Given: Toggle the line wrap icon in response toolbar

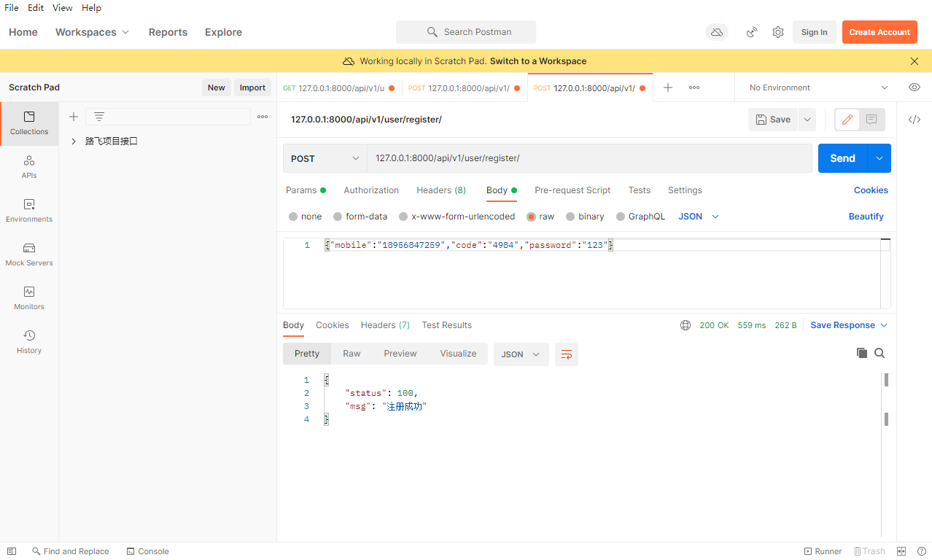Looking at the screenshot, I should pos(566,354).
